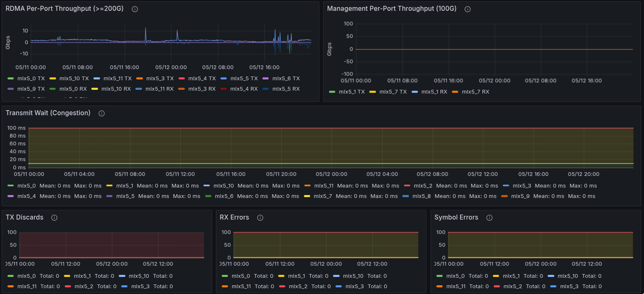This screenshot has height=294, width=644.
Task: Open info tooltip for RDMA Per-Port Throughput panel
Action: [x=135, y=9]
